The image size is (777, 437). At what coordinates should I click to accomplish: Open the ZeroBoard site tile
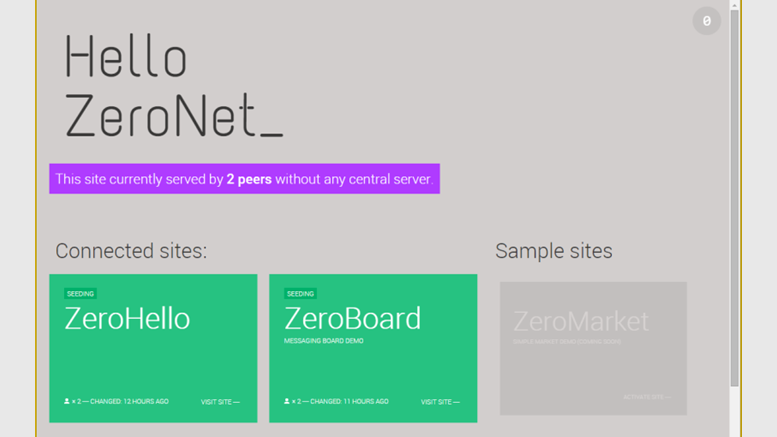(373, 348)
